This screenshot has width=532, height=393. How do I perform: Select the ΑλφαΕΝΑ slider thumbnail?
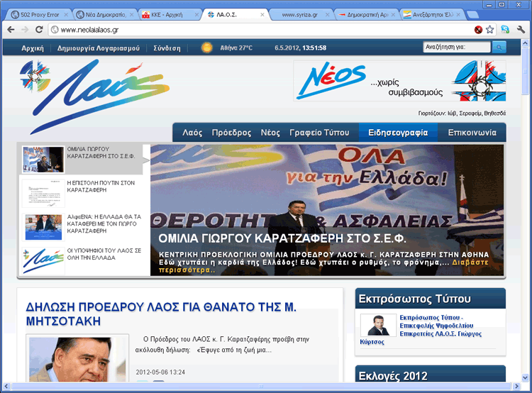point(43,227)
